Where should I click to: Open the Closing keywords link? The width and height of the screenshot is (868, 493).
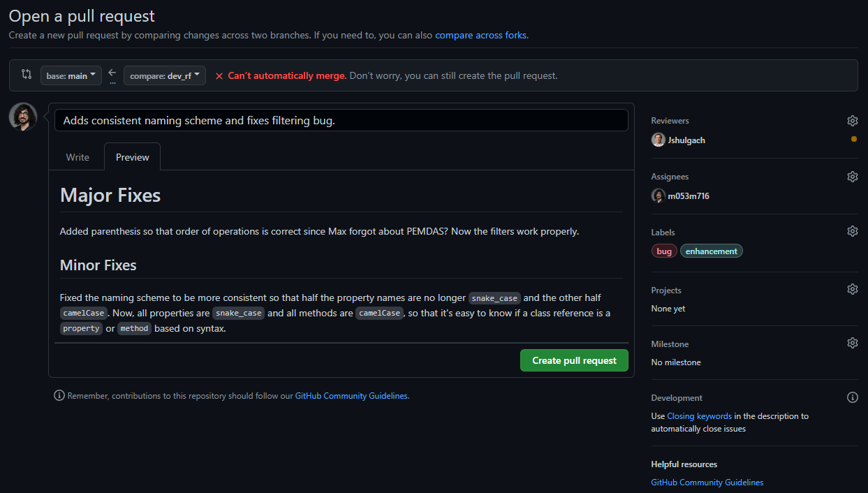[699, 416]
